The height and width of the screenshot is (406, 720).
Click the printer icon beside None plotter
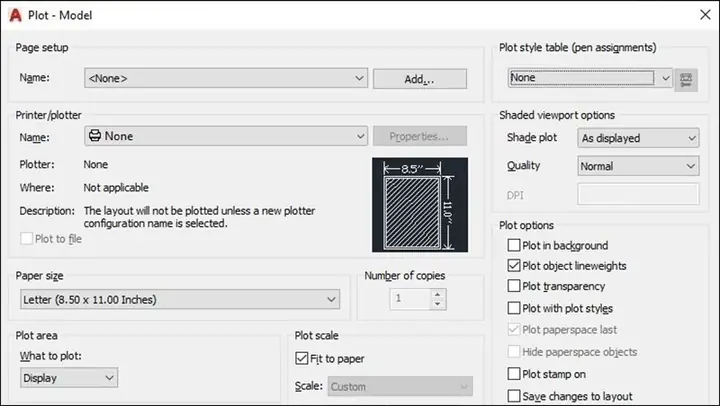[95, 135]
